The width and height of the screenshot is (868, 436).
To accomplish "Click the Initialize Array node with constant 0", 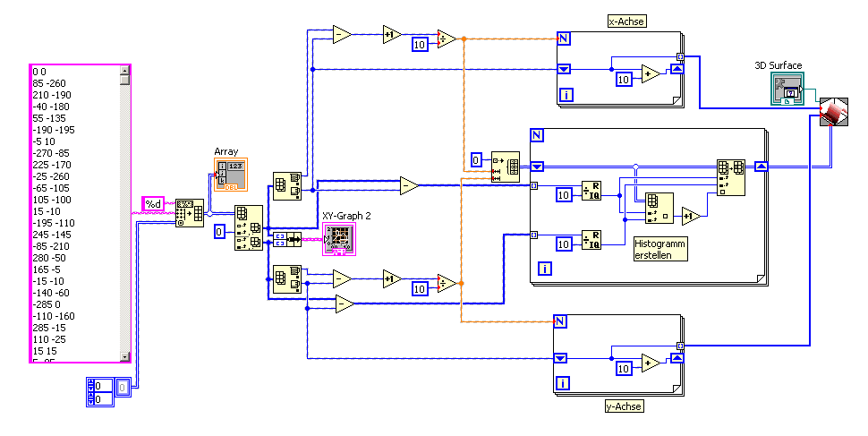I will point(506,167).
